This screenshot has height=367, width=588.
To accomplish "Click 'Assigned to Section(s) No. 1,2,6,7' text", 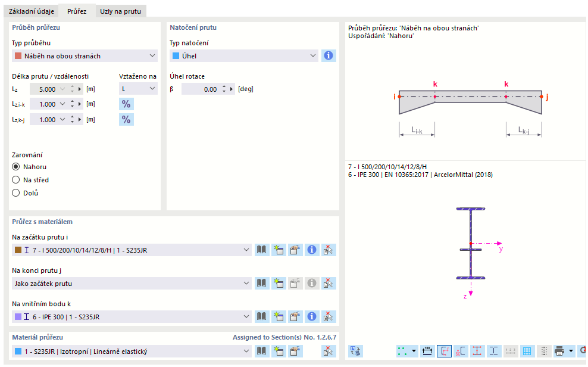I will tap(284, 337).
